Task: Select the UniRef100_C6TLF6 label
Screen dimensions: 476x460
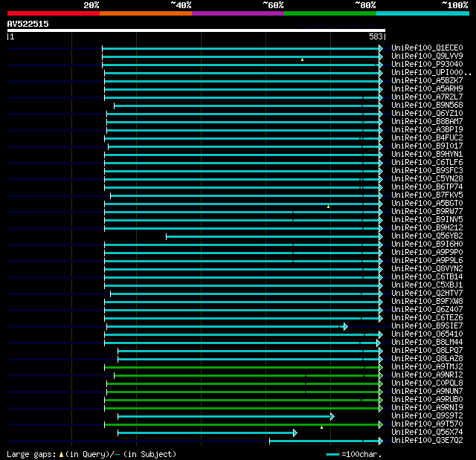Action: point(427,163)
